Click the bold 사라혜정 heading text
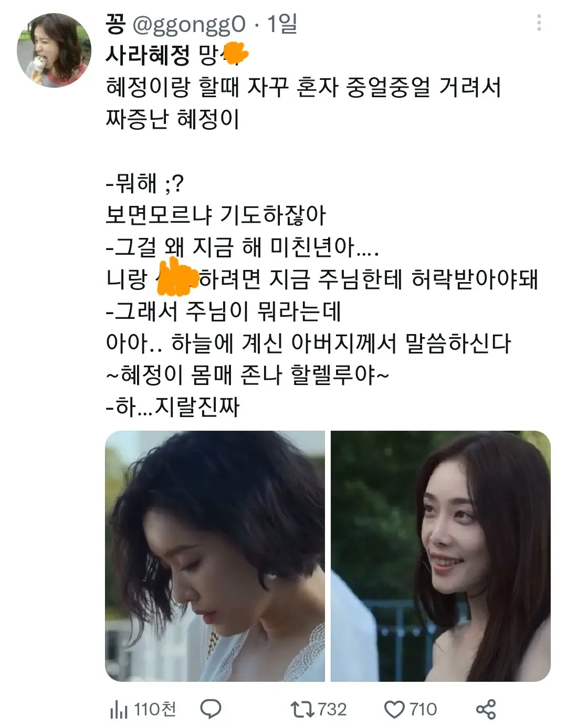Screen dimensions: 567x728 click(148, 55)
